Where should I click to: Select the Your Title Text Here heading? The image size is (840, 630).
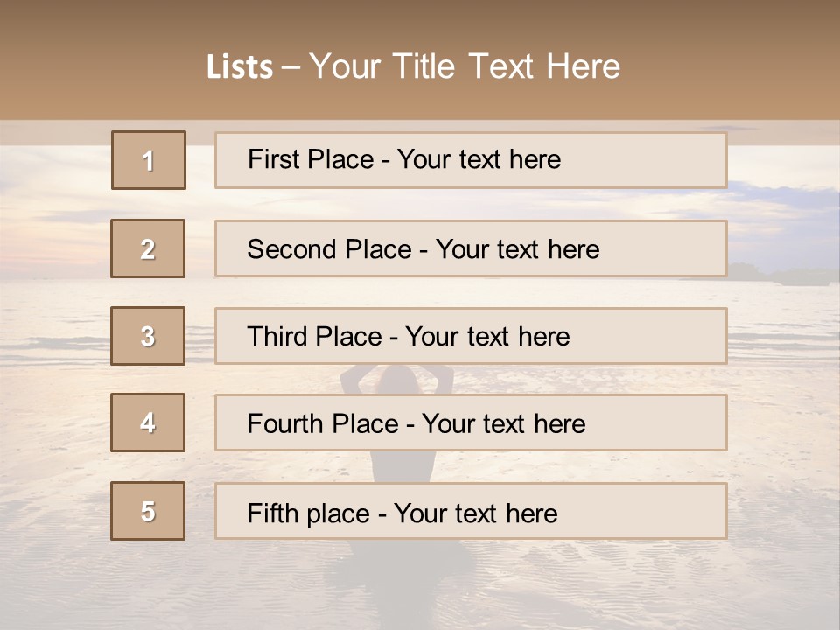tap(465, 66)
